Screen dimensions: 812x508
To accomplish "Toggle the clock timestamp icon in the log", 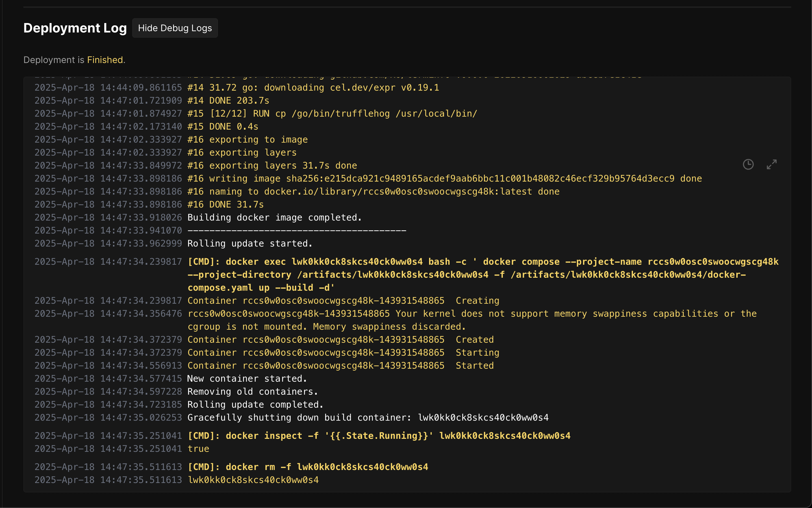I will (x=748, y=164).
